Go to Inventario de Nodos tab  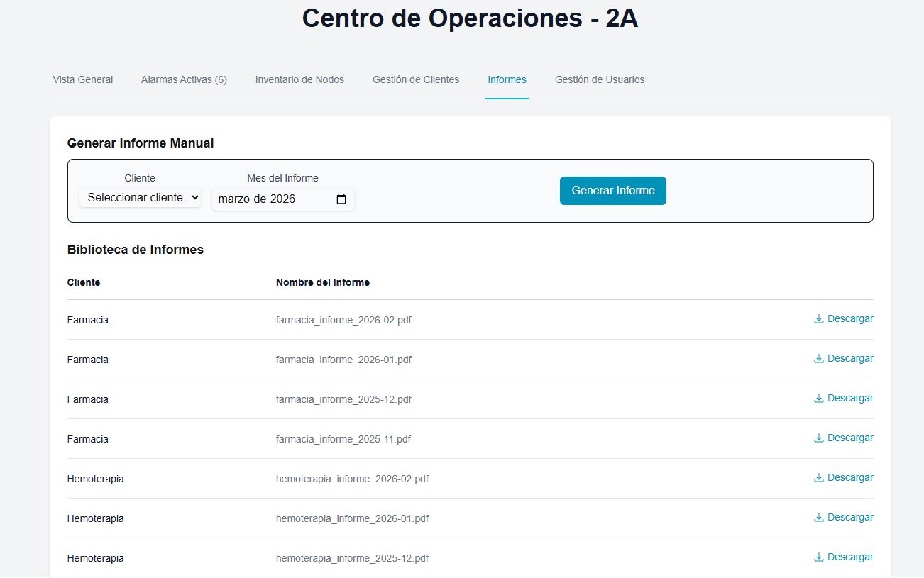pyautogui.click(x=299, y=79)
